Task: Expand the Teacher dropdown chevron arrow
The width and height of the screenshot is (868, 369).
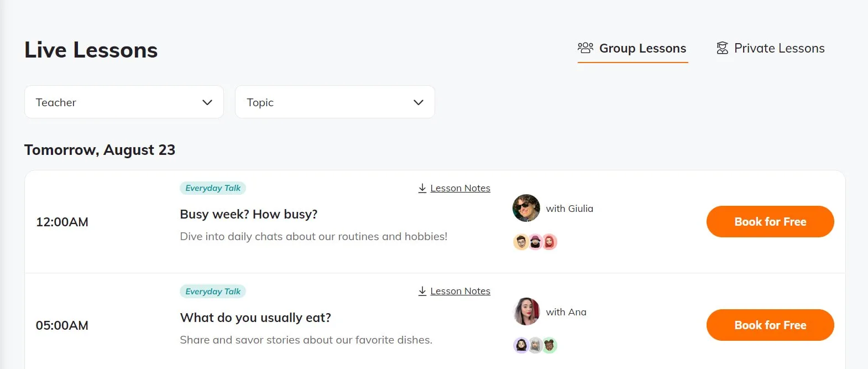Action: point(207,102)
